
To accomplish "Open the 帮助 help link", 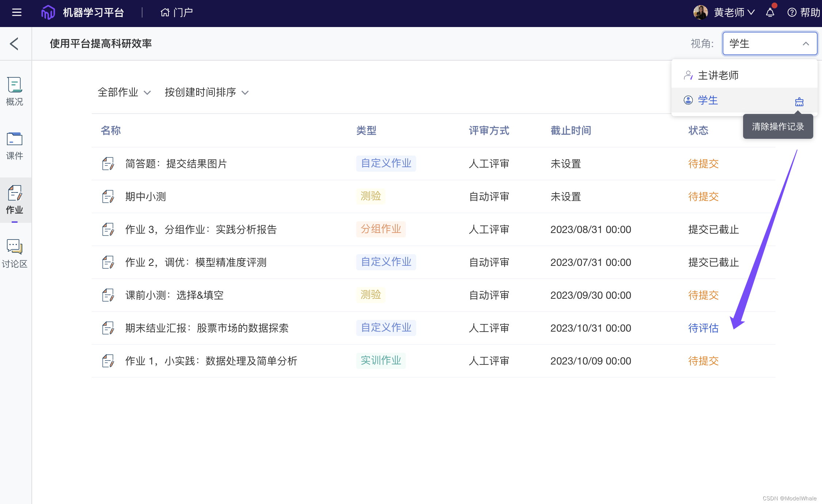I will click(x=804, y=13).
